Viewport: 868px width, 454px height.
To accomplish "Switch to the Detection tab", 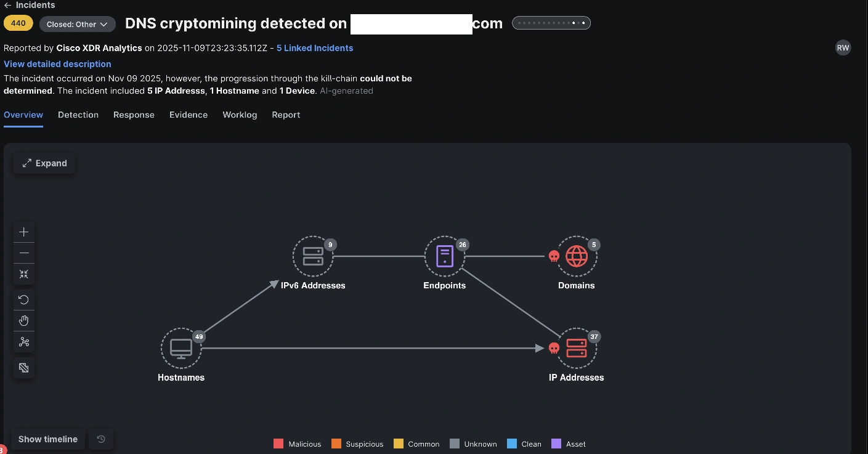I will click(x=78, y=115).
